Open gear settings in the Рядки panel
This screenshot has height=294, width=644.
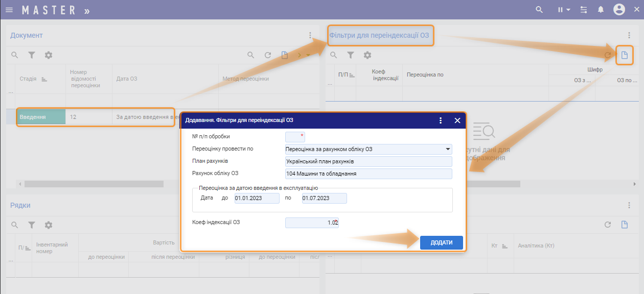point(49,225)
